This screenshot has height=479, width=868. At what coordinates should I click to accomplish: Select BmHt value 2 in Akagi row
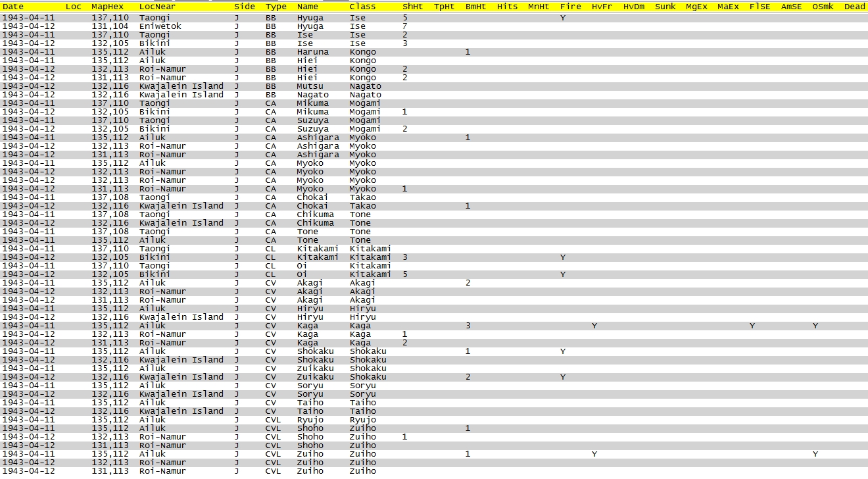click(468, 283)
